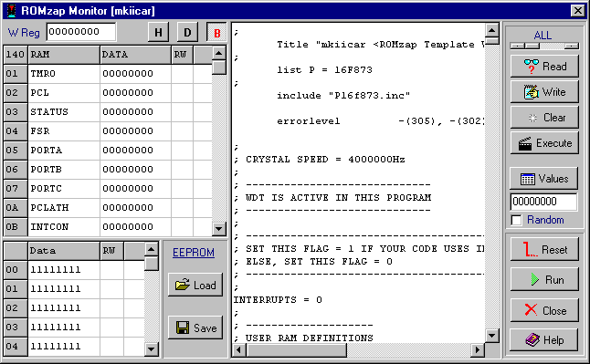Image resolution: width=590 pixels, height=364 pixels.
Task: Adjust the ALL slider control
Action: 544,46
